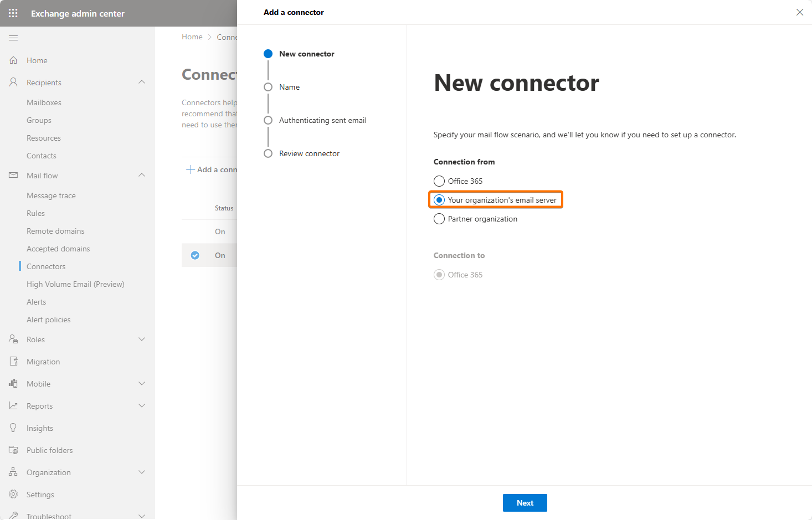Click the Next button
The width and height of the screenshot is (812, 520).
tap(525, 503)
